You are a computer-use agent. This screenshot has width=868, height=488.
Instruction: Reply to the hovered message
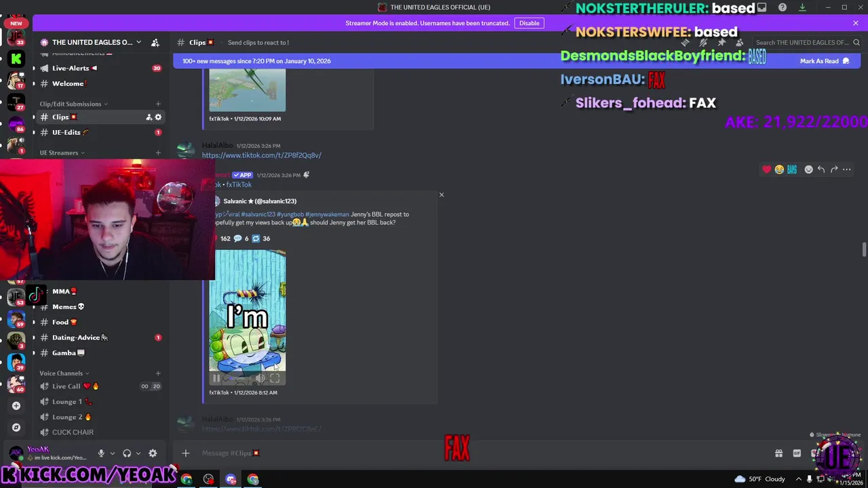click(x=821, y=169)
